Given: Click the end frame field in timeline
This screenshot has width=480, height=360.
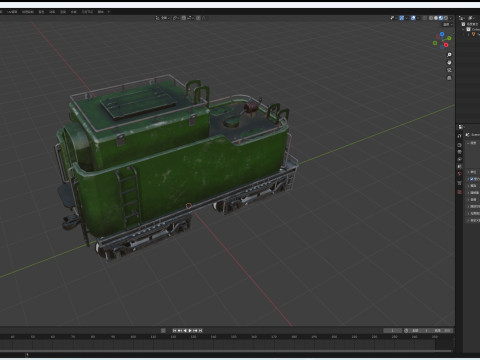Looking at the screenshot, I should coord(443,330).
